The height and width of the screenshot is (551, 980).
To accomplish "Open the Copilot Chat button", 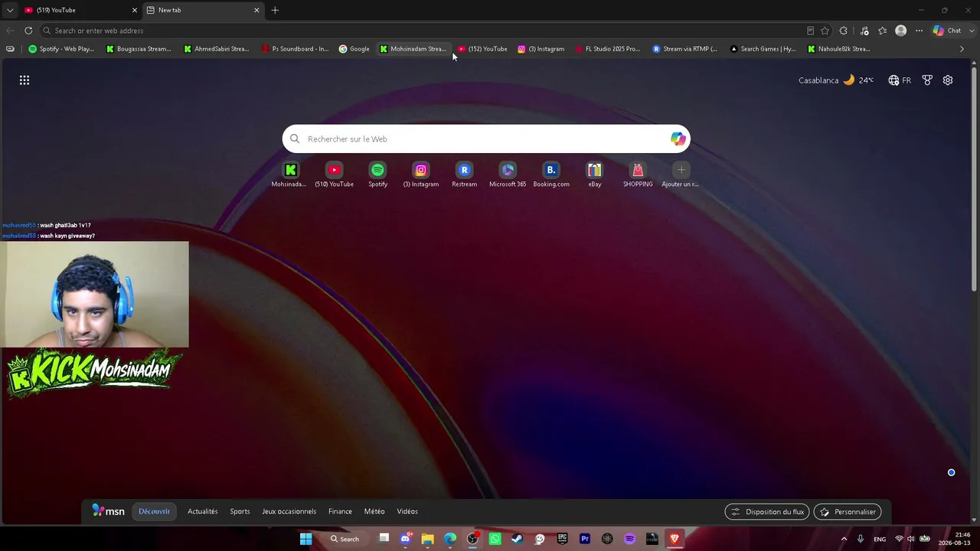I will [x=947, y=31].
